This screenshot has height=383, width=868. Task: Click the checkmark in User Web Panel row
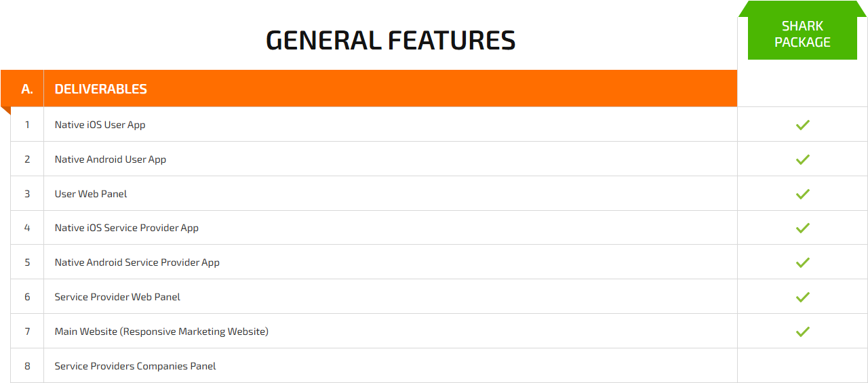click(803, 194)
